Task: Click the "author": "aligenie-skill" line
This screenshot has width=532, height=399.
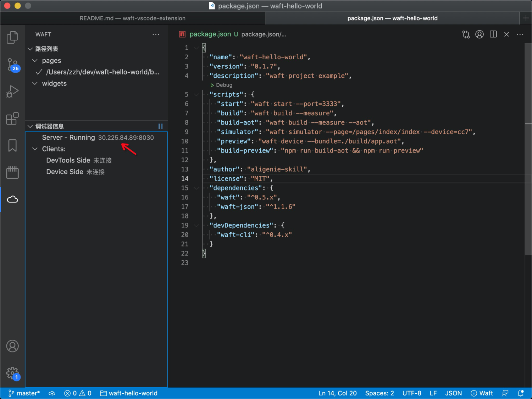Action: click(x=260, y=170)
